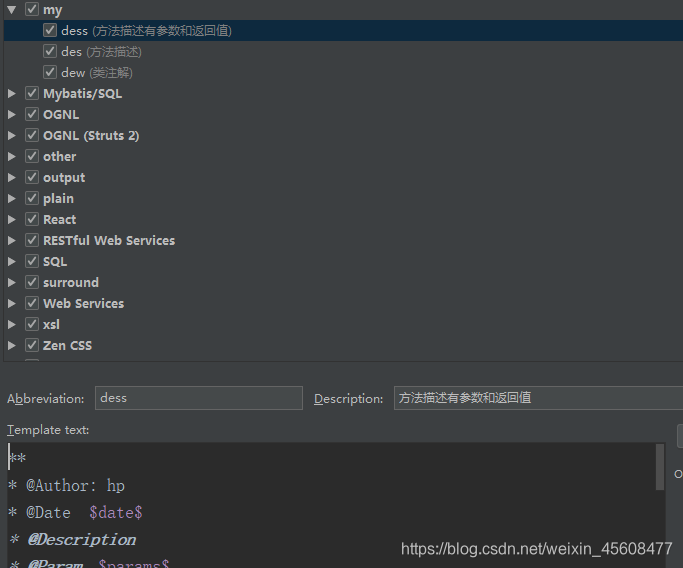This screenshot has height=568, width=683.
Task: Select the dew template row
Action: (343, 72)
